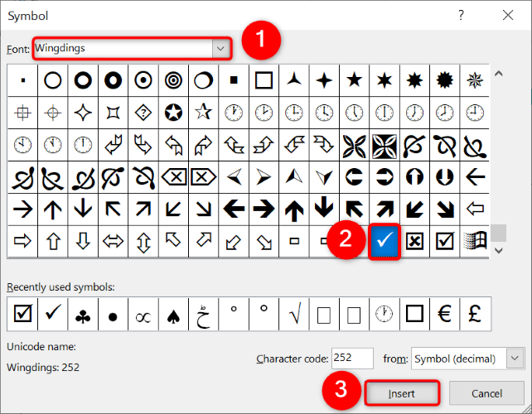
Task: Pick the thick ring circle symbol
Action: point(83,80)
